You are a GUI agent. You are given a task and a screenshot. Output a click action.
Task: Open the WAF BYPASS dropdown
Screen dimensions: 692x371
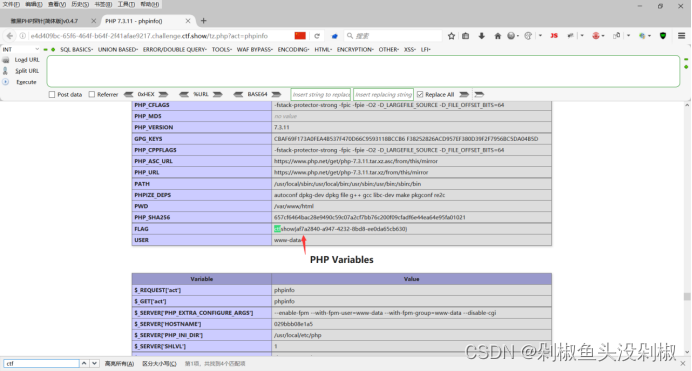[255, 49]
